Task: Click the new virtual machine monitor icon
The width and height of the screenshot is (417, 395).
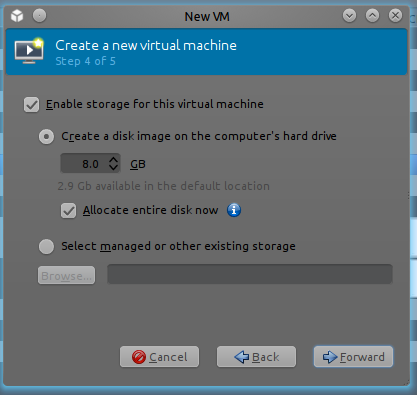Action: pos(29,51)
